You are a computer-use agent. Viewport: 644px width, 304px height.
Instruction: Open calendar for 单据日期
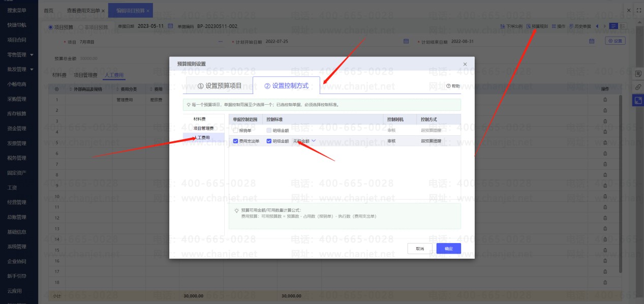[170, 26]
